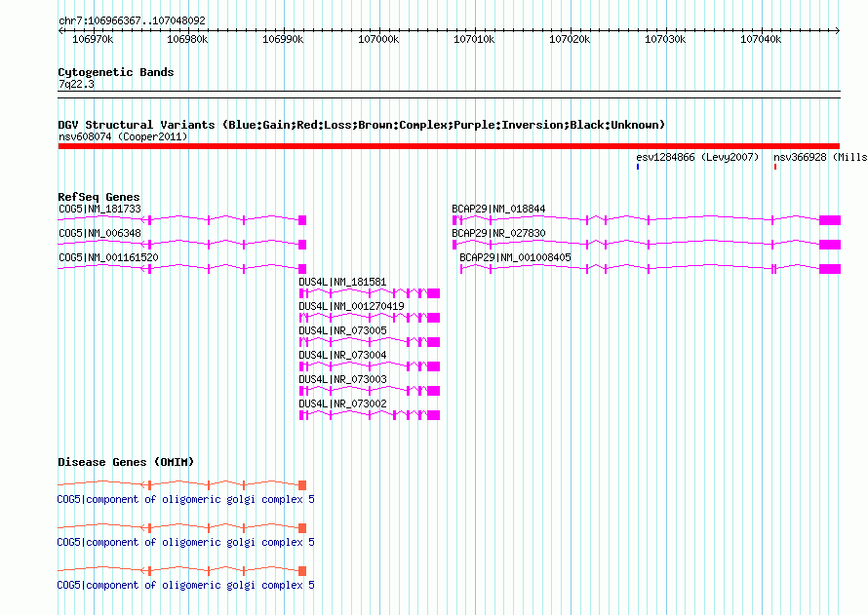Image resolution: width=868 pixels, height=615 pixels.
Task: Click the 106990k ruler label
Action: (283, 39)
